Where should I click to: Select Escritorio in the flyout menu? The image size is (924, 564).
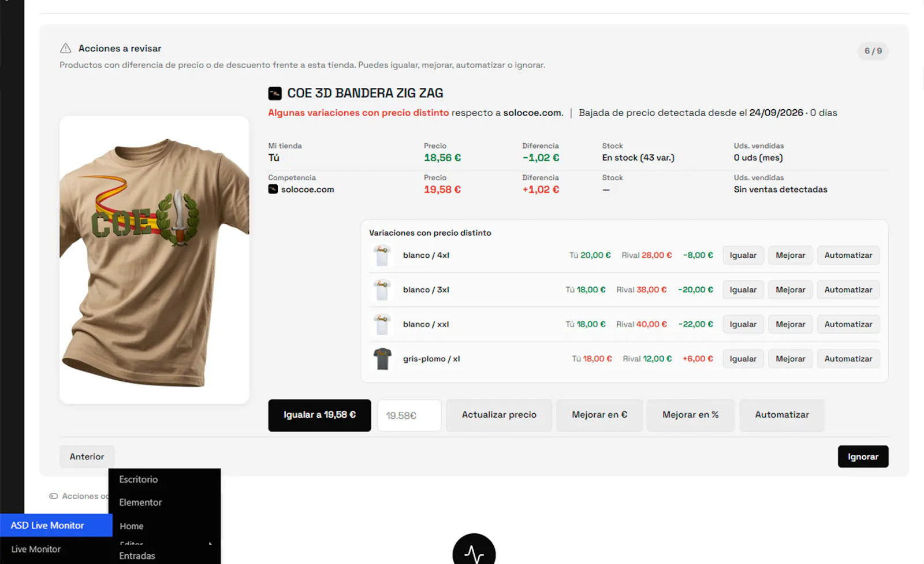pyautogui.click(x=139, y=480)
